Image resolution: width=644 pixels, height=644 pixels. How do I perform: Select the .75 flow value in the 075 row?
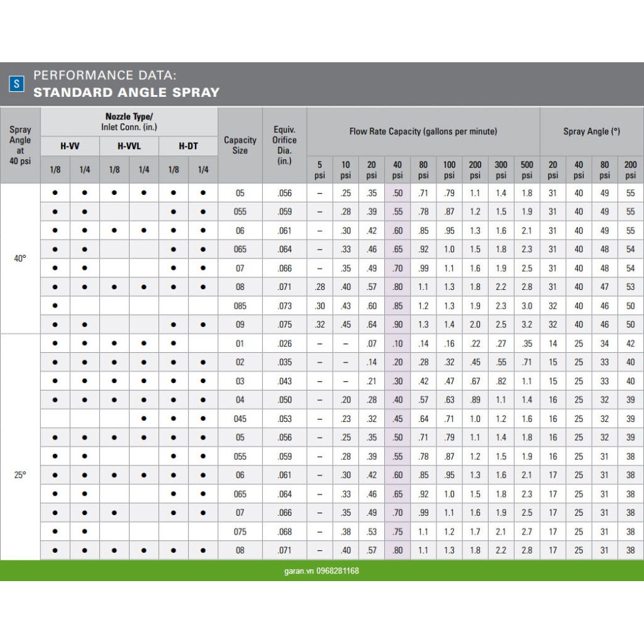[x=397, y=531]
